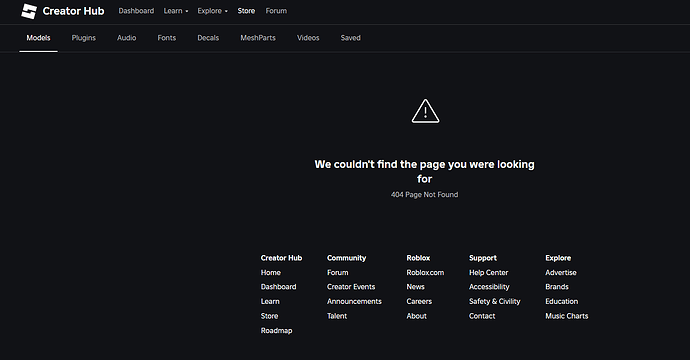Open the Contact footer link

pos(482,316)
